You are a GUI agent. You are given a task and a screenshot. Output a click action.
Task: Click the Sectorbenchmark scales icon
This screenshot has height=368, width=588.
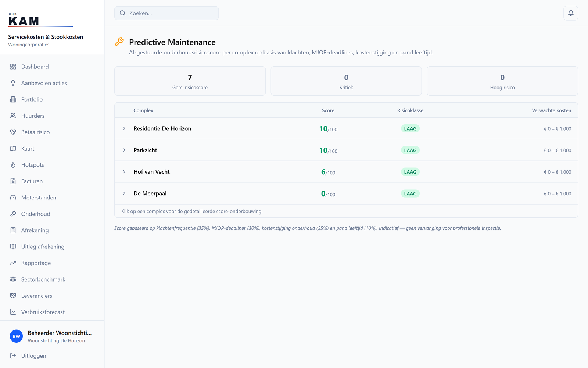[13, 279]
